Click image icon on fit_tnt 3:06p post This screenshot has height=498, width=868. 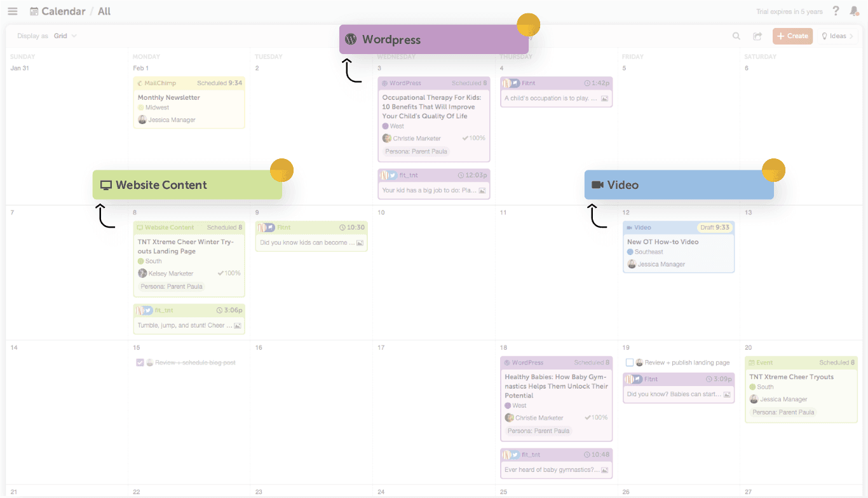[237, 326]
